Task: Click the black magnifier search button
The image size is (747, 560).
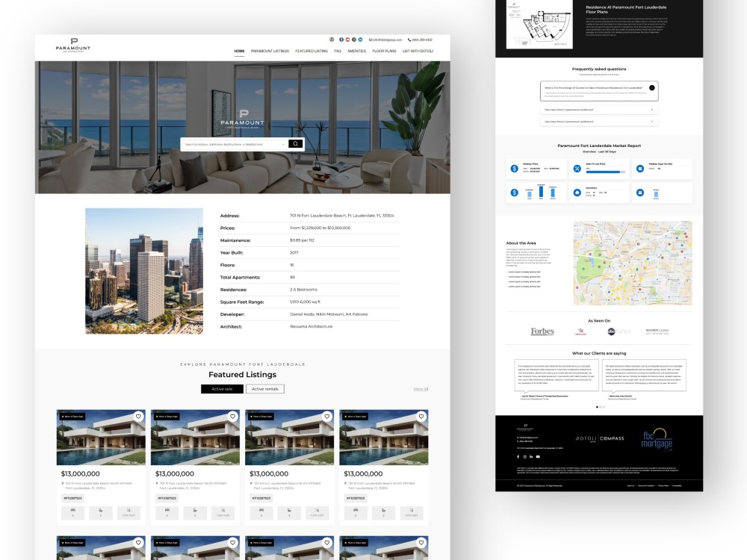Action: tap(295, 144)
